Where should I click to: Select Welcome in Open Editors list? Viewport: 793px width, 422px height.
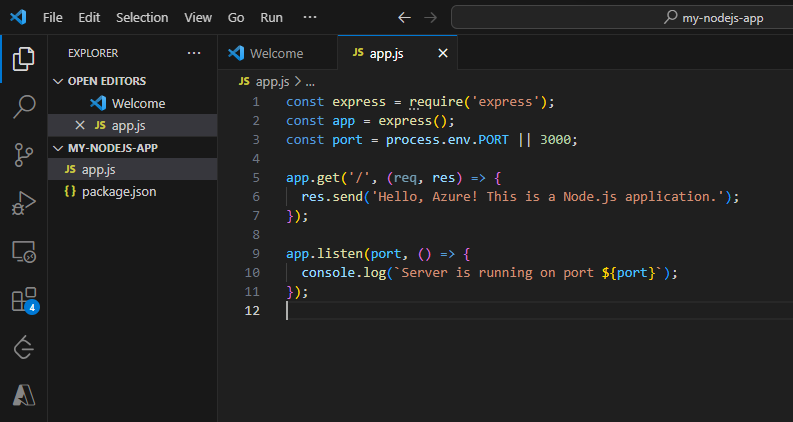click(x=138, y=103)
